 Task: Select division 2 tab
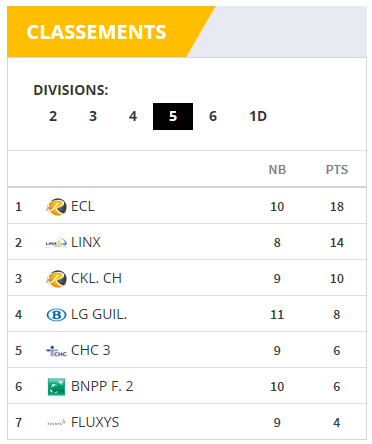pyautogui.click(x=53, y=116)
